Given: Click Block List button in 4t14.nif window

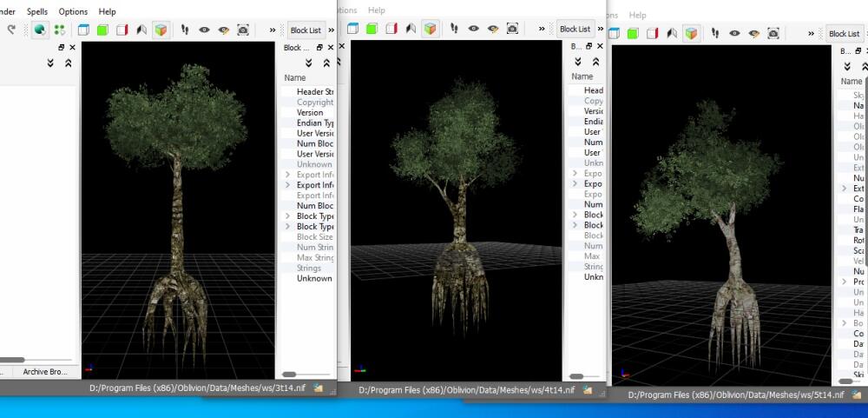Looking at the screenshot, I should coord(575,29).
